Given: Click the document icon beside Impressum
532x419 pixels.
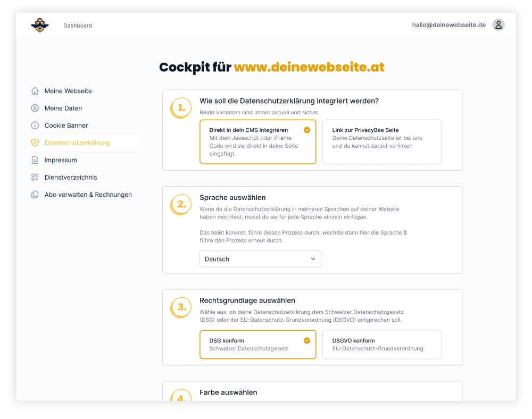Looking at the screenshot, I should (35, 160).
